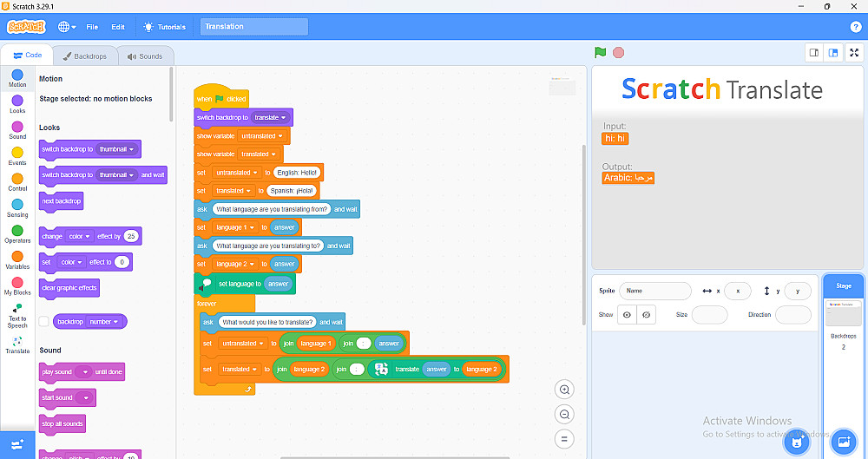Open the Sound blocks category
The width and height of the screenshot is (868, 459).
(17, 130)
